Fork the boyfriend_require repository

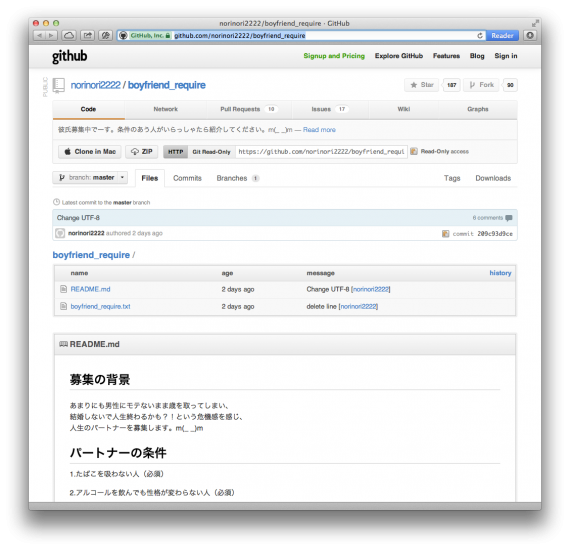click(x=481, y=85)
